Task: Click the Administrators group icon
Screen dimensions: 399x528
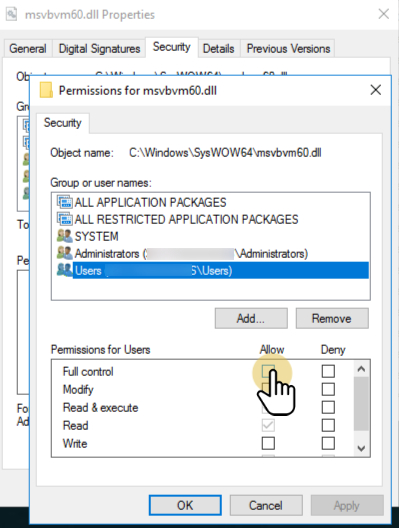Action: coord(64,253)
